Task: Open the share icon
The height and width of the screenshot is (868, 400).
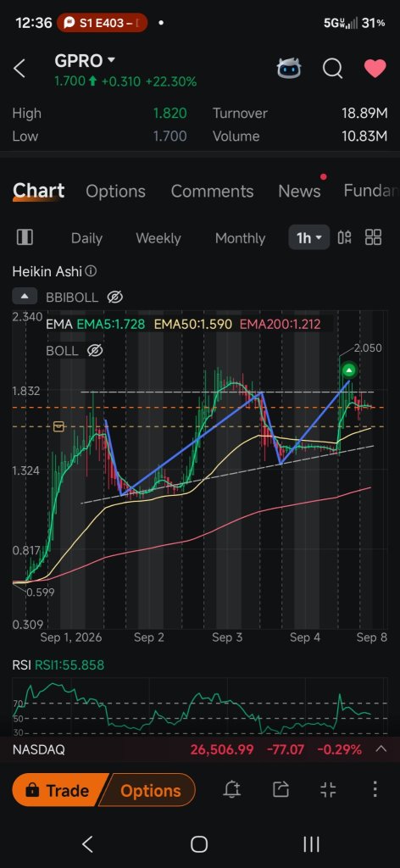Action: tap(281, 789)
